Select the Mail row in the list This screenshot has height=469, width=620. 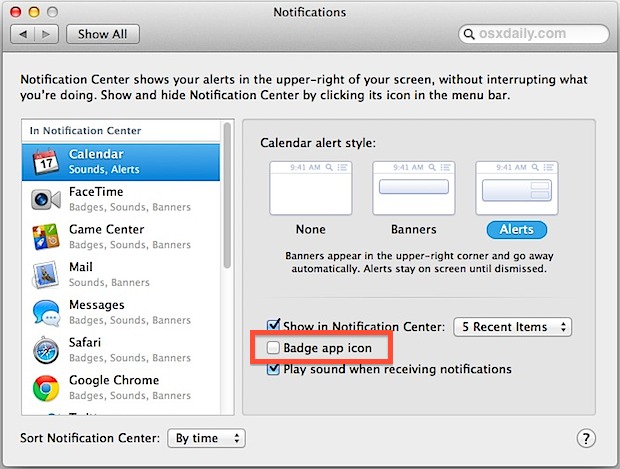[x=121, y=274]
